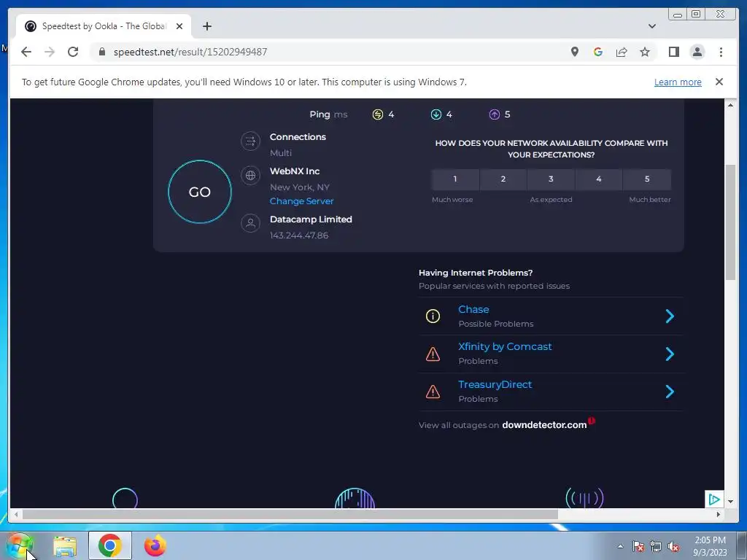
Task: Bookmark this page with star icon
Action: tap(645, 52)
